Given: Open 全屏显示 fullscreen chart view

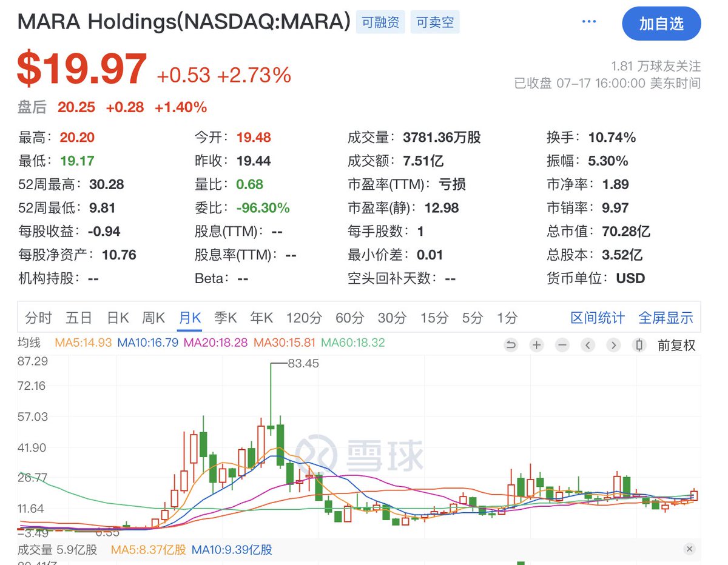Looking at the screenshot, I should coord(666,318).
